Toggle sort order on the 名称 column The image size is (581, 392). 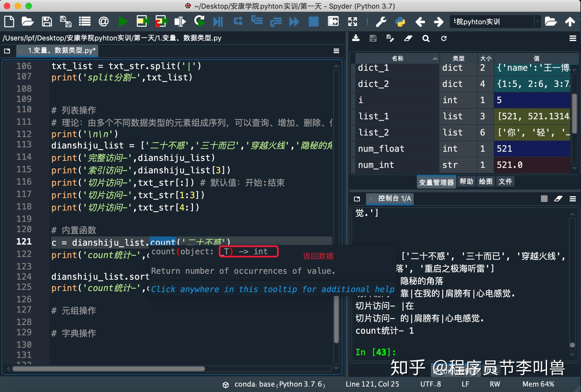click(x=397, y=58)
